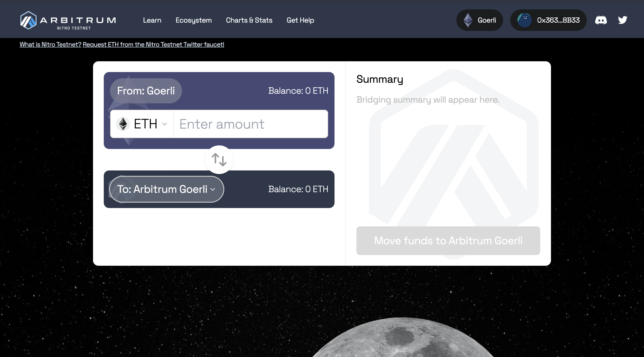
Task: Open the Get Help menu item
Action: pyautogui.click(x=300, y=20)
